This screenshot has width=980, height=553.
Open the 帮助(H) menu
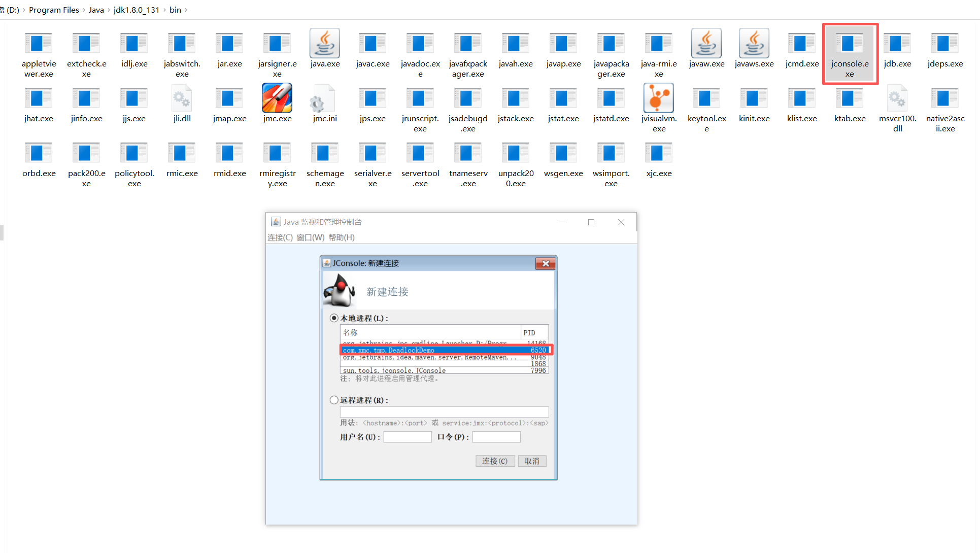(341, 237)
